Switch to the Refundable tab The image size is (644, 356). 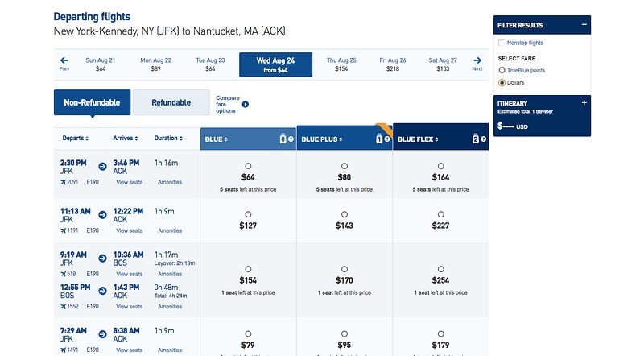[171, 102]
